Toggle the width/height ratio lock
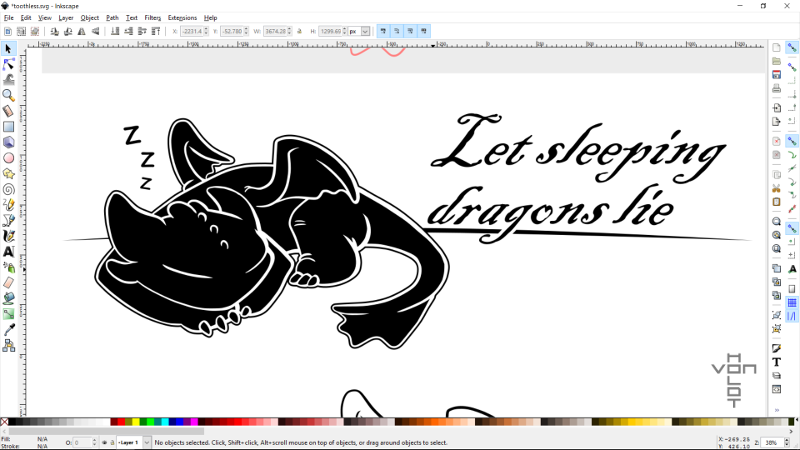The width and height of the screenshot is (800, 450). click(299, 32)
